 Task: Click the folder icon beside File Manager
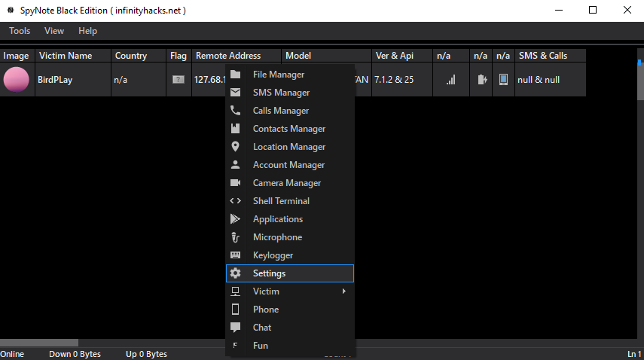236,75
